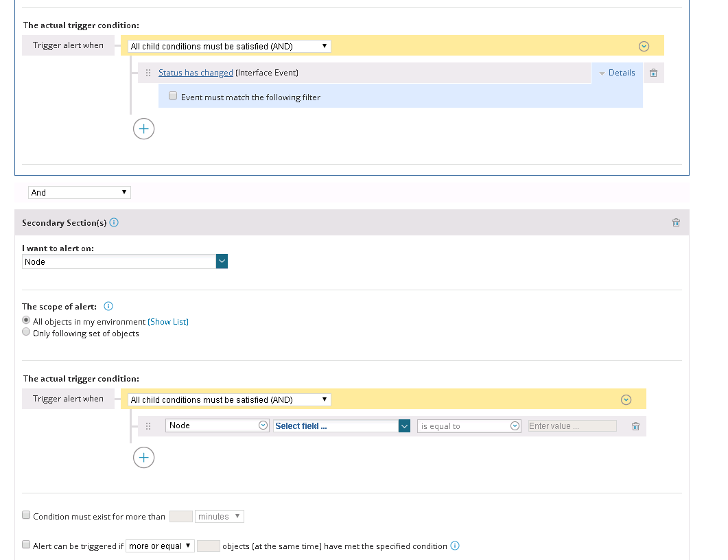This screenshot has height=560, width=728.
Task: Open the Status has changed link
Action: 196,73
